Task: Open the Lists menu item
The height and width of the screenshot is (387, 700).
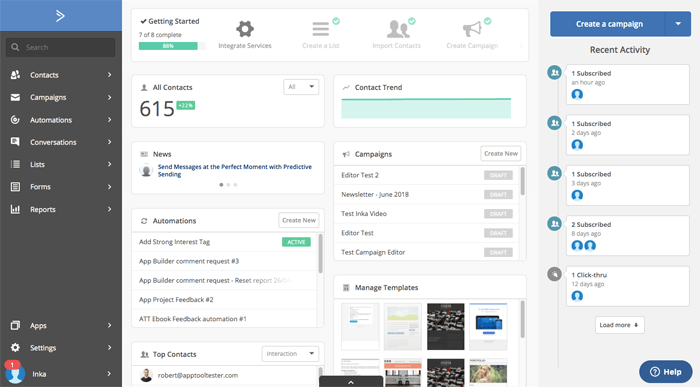Action: tap(61, 164)
